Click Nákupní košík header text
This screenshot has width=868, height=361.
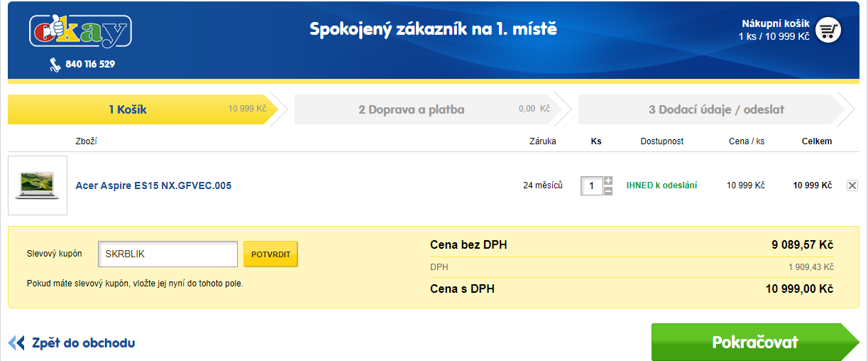776,23
